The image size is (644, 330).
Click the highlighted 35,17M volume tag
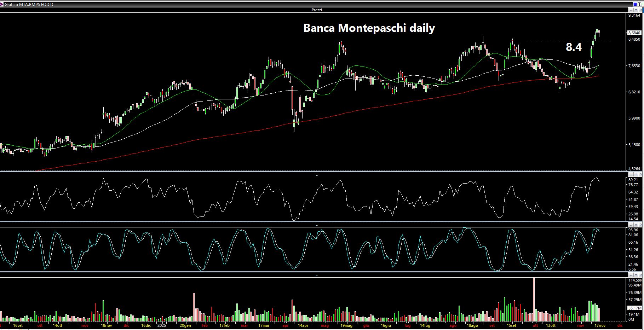click(634, 308)
